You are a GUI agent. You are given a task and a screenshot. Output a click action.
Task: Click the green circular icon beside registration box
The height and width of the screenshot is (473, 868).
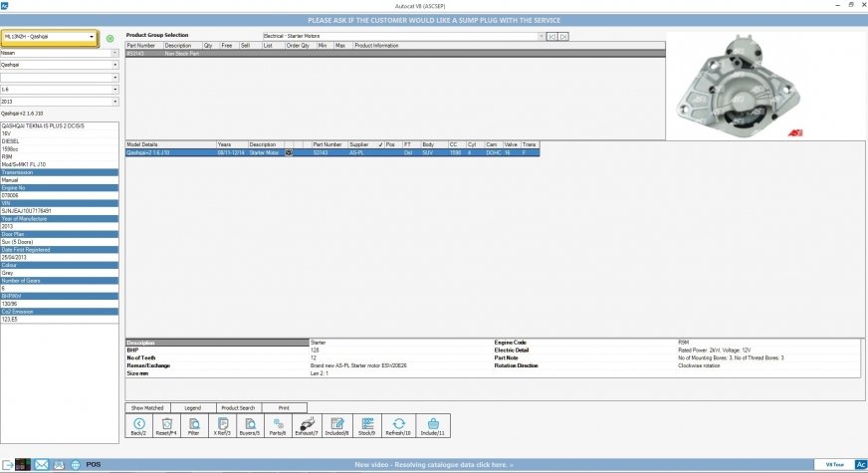tap(109, 38)
